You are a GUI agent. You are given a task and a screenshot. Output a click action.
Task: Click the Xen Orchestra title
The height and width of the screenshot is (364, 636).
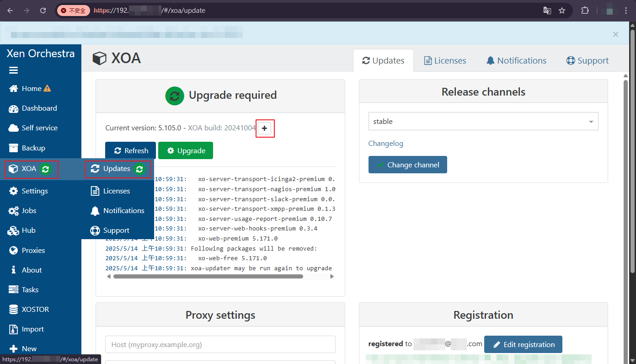pos(41,54)
